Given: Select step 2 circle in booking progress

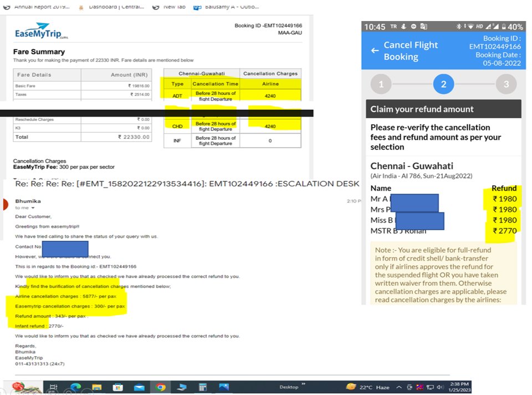Looking at the screenshot, I should pyautogui.click(x=443, y=84).
